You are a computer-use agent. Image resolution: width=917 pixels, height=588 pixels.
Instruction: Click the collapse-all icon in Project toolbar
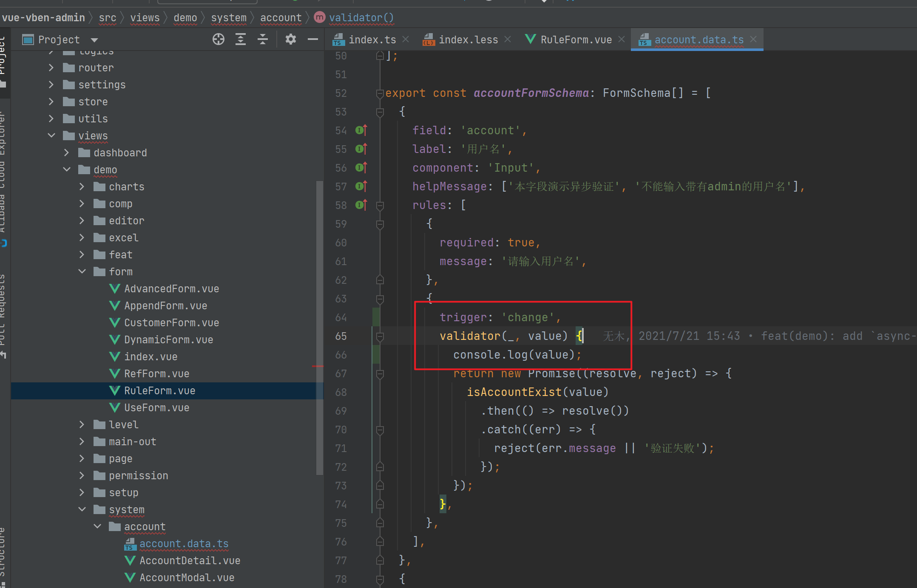[263, 39]
